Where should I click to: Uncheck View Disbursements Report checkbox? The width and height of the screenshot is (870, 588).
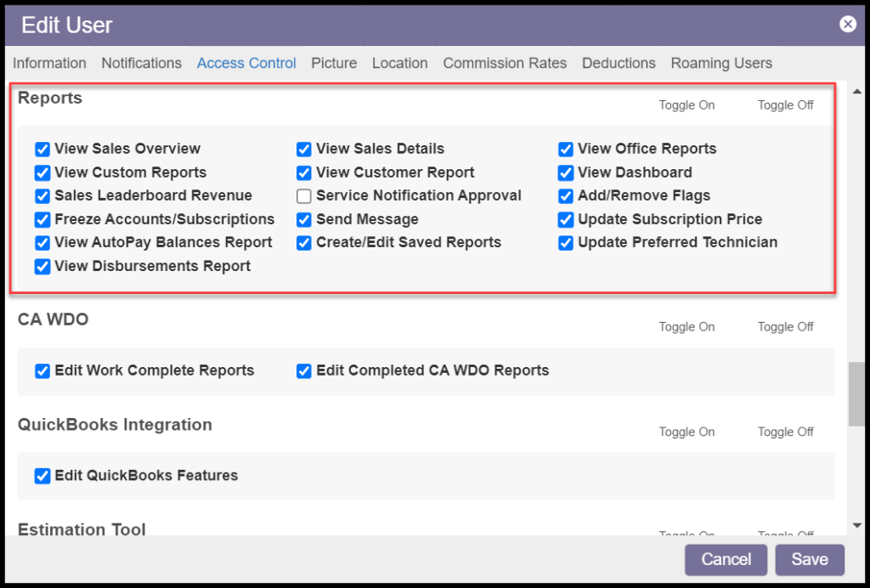tap(42, 267)
